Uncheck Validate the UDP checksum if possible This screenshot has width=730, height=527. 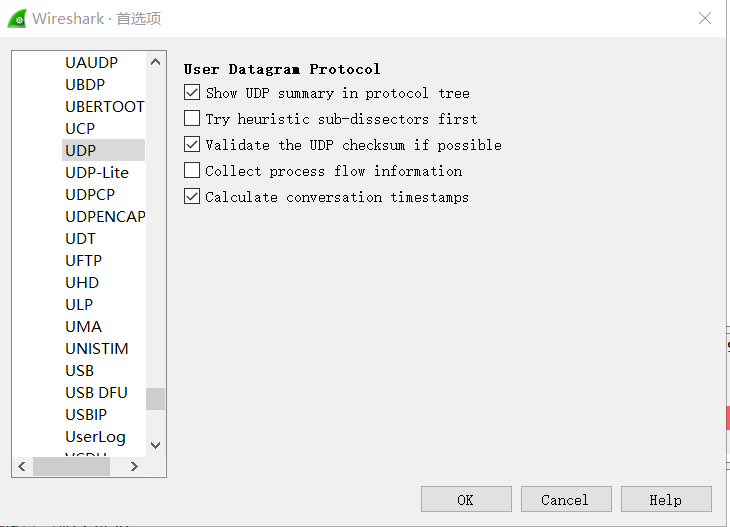coord(192,144)
